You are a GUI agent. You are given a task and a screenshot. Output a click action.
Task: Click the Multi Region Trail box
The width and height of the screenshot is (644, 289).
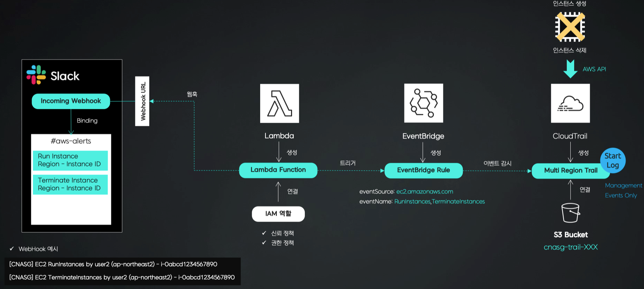tap(571, 171)
